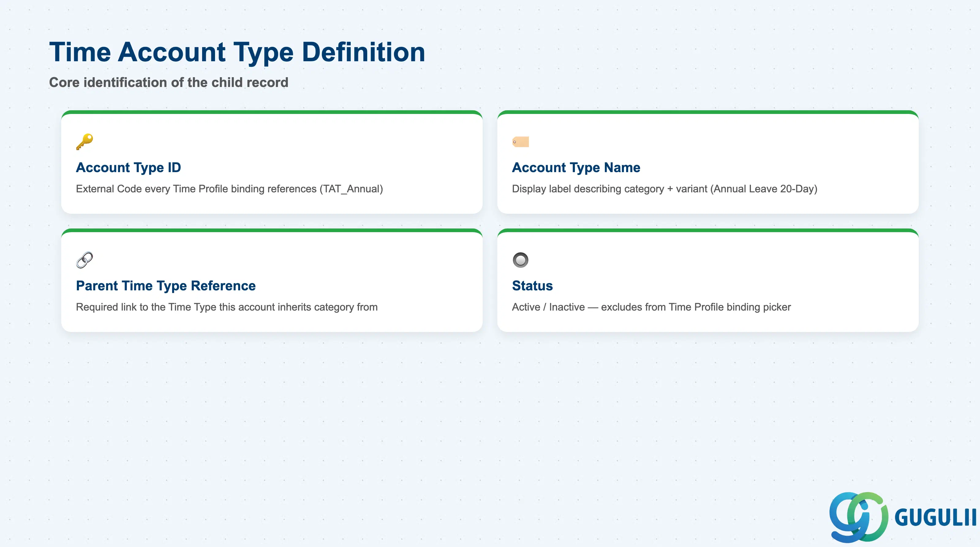Screen dimensions: 980x547
Task: Click the subtitle 'Core identification of the child record'
Action: 168,83
